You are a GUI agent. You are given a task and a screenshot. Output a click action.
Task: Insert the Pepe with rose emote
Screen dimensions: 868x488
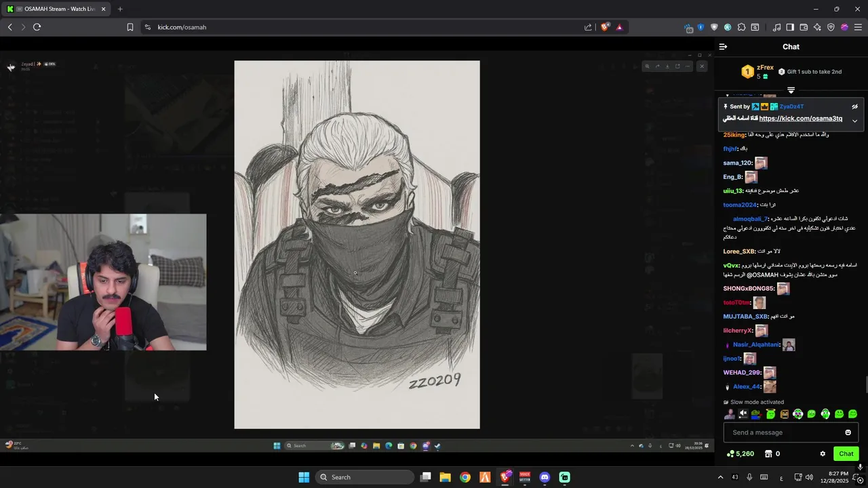click(757, 414)
